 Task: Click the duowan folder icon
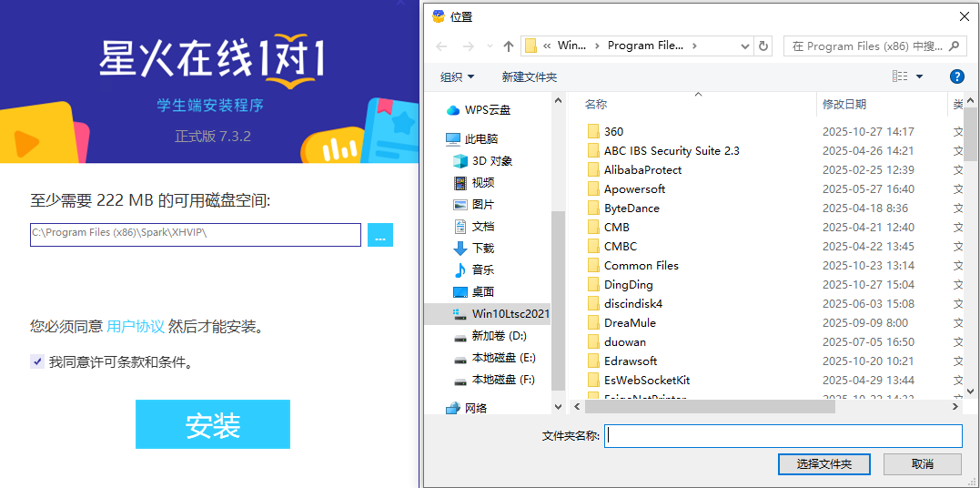coord(594,341)
